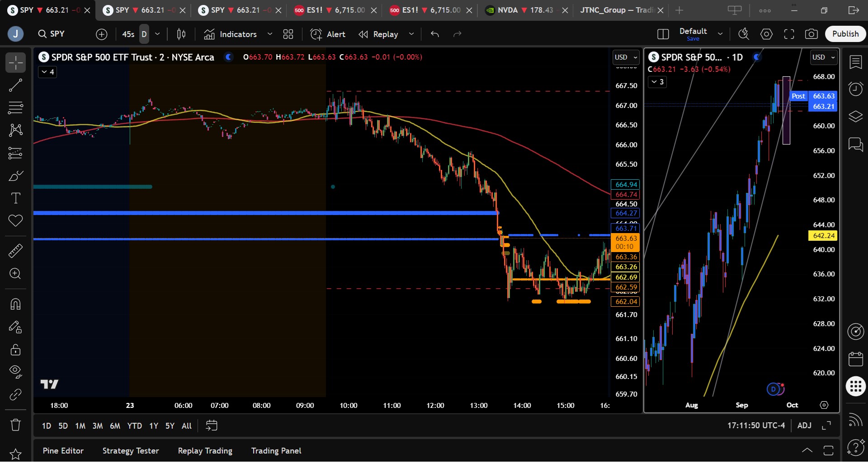Lock all drawing tools
This screenshot has width=868, height=463.
[15, 349]
